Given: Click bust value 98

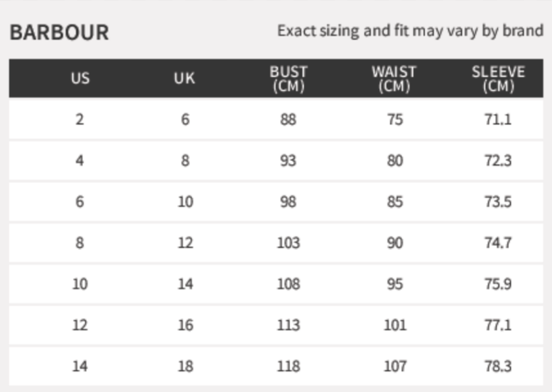Looking at the screenshot, I should pos(289,201).
